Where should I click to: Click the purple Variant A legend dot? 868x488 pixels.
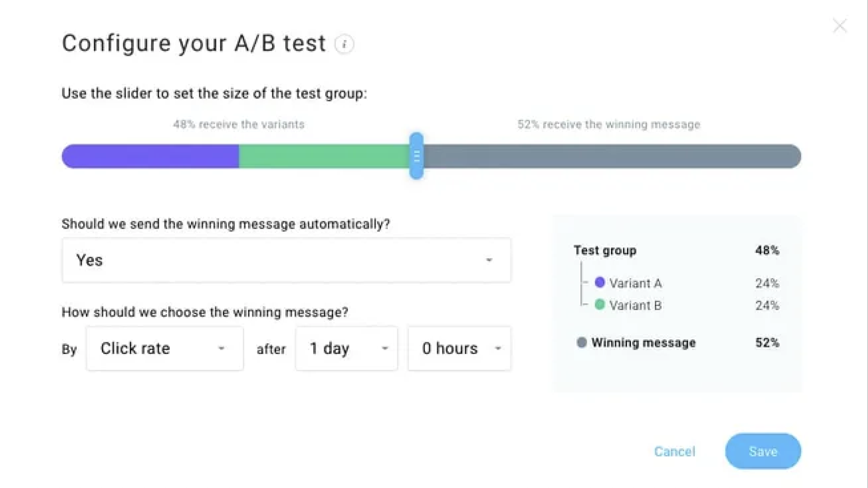click(x=600, y=283)
